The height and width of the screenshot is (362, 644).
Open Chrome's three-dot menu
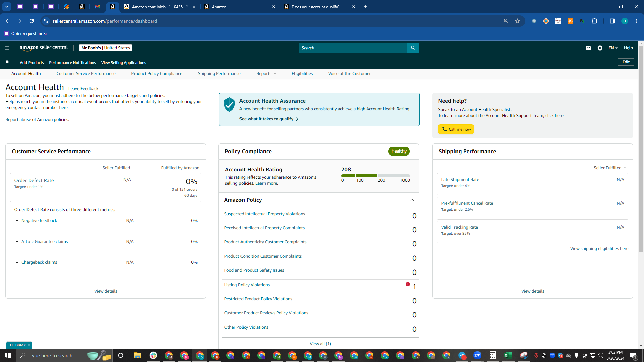pyautogui.click(x=636, y=21)
